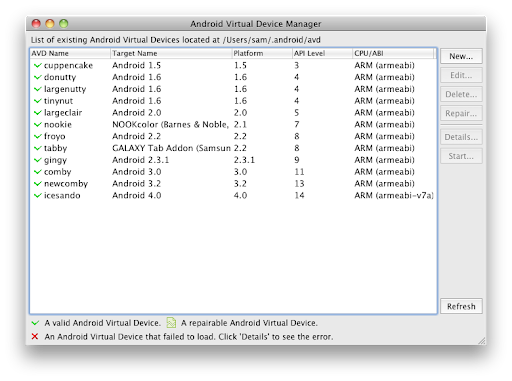Click the green checkmark by froyo
This screenshot has width=512, height=381.
tap(37, 136)
